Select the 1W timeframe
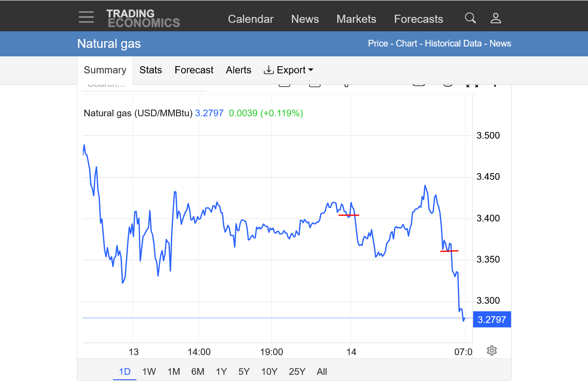The height and width of the screenshot is (386, 588). (x=149, y=372)
